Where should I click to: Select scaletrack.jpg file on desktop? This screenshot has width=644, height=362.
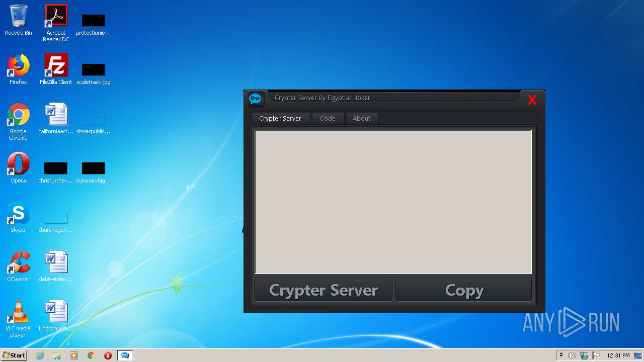click(x=93, y=73)
